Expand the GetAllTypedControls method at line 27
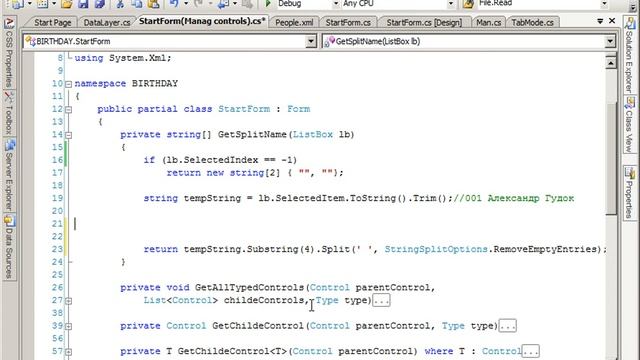Screen dimensions: 640x360 click(69, 301)
